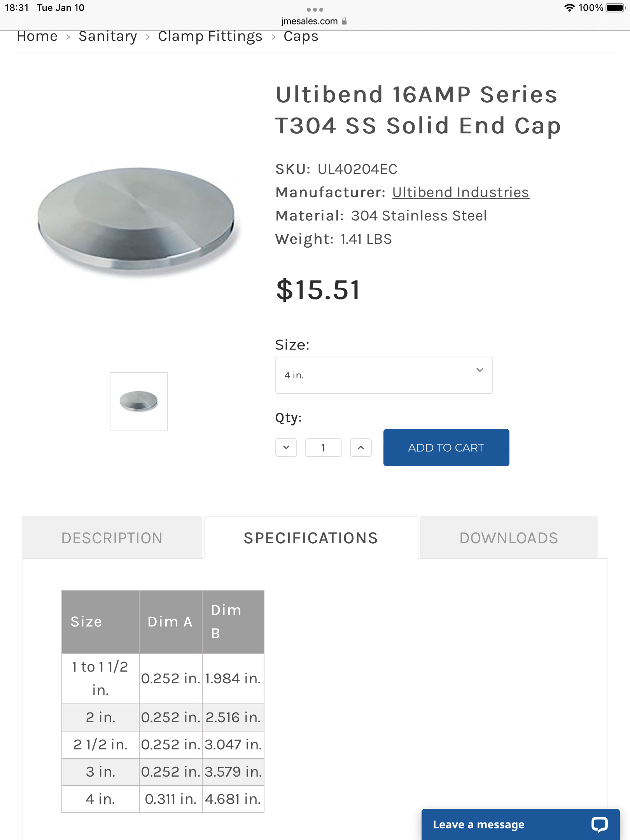Open the Sanitary breadcrumb link
Screen dimensions: 630x840
(x=108, y=36)
